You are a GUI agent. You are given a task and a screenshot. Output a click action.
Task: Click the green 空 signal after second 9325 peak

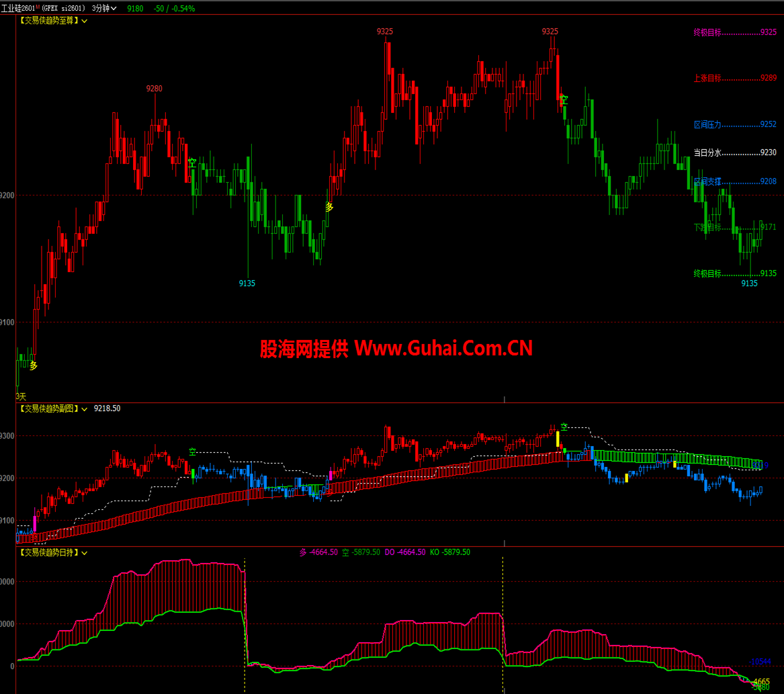tap(564, 99)
